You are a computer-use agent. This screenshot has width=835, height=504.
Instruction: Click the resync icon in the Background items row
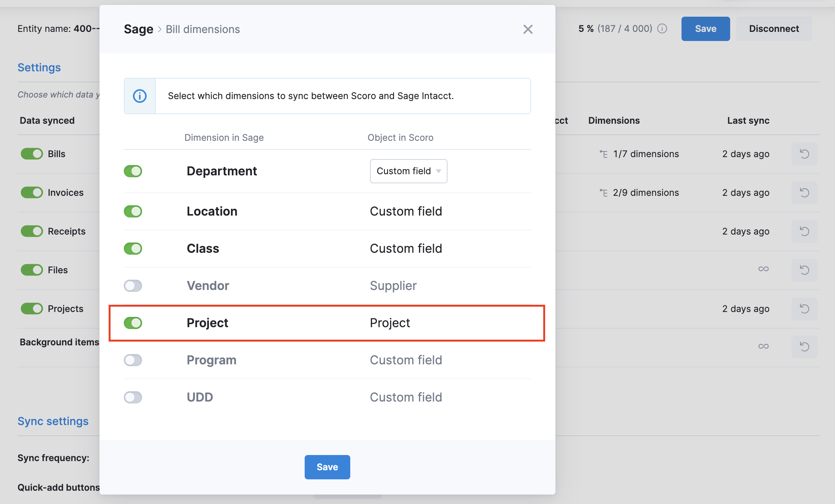804,347
